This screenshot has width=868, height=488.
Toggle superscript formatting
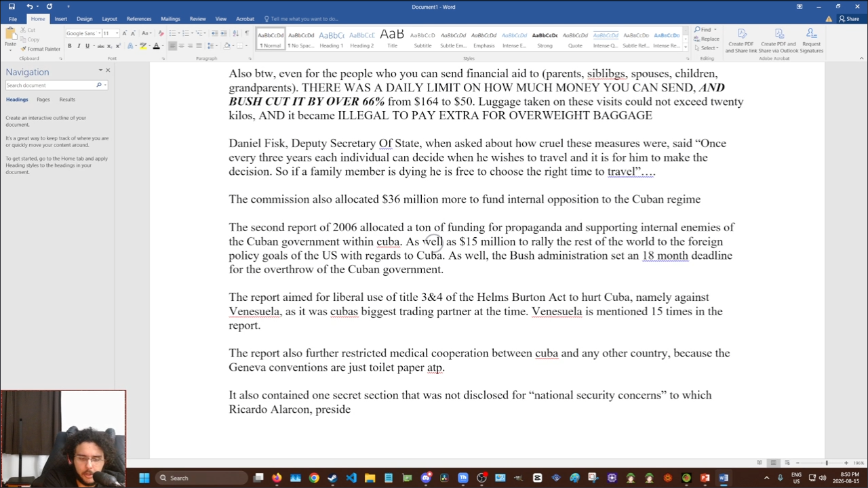[x=119, y=46]
